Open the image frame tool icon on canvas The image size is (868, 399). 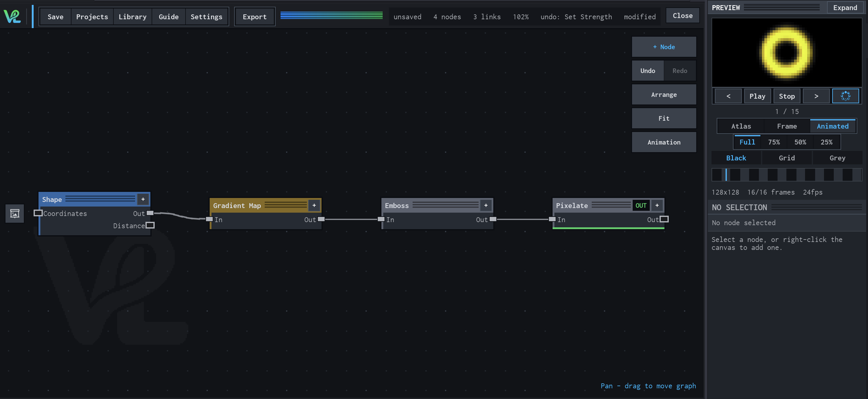coord(14,214)
